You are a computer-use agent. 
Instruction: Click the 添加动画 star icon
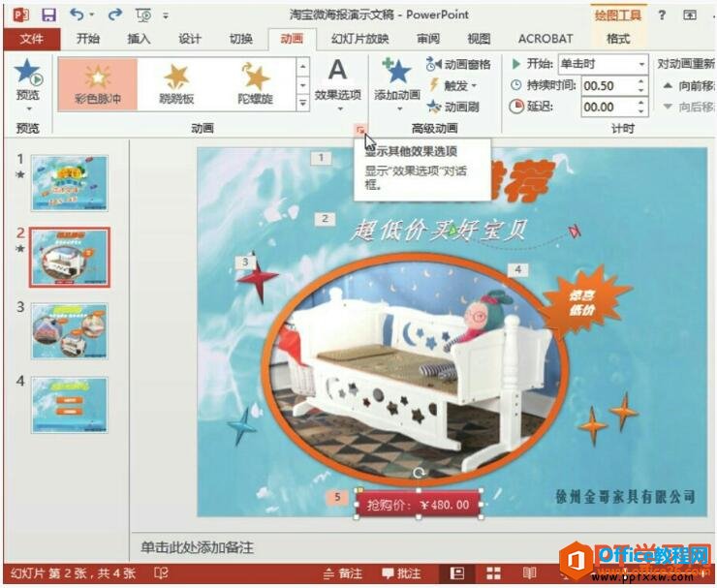coord(396,73)
